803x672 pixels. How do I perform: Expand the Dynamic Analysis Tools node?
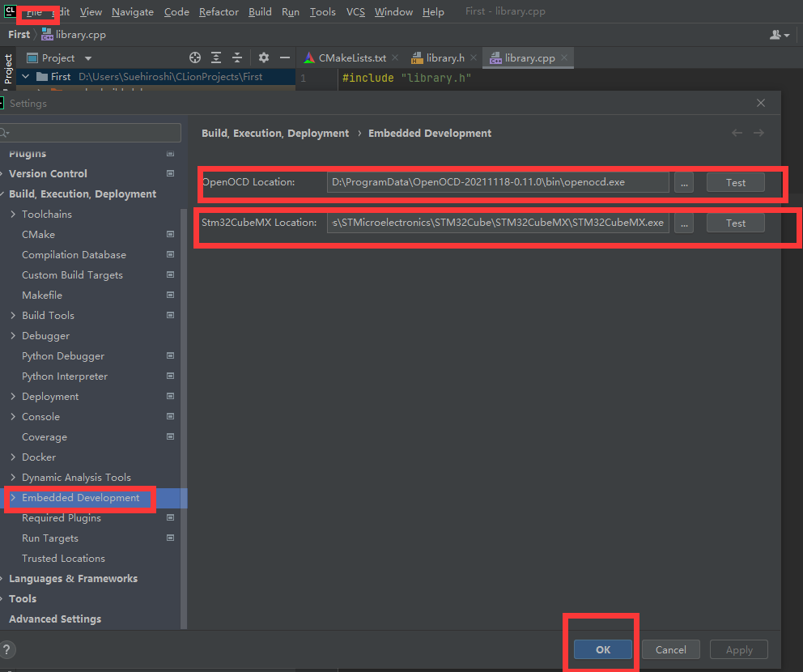(13, 478)
